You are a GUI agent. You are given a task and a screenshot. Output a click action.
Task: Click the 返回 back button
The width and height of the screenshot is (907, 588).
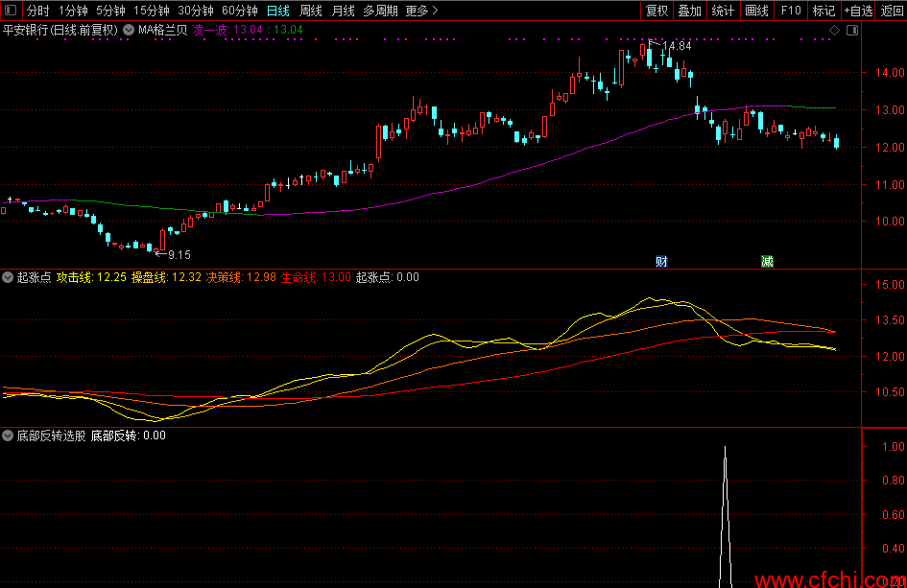tap(892, 11)
